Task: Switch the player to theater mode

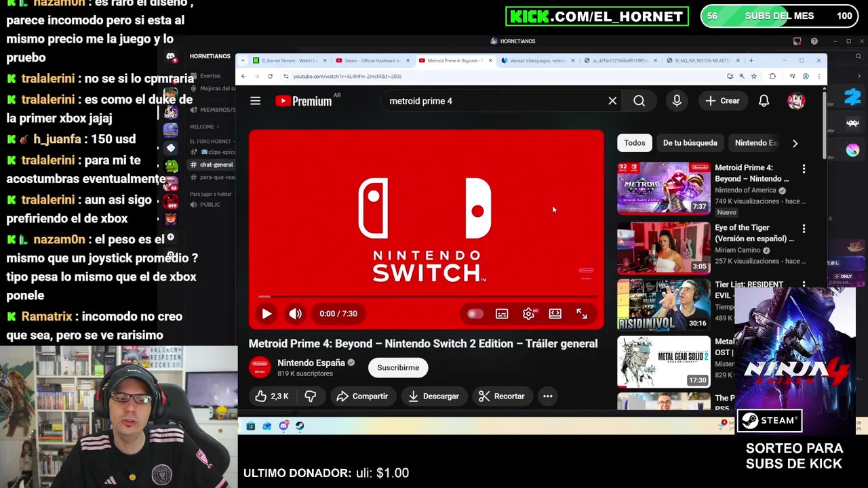Action: (x=555, y=314)
